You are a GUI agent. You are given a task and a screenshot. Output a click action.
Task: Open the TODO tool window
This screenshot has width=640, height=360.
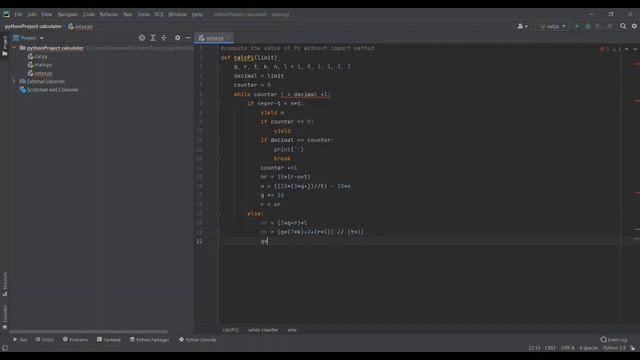coord(44,340)
